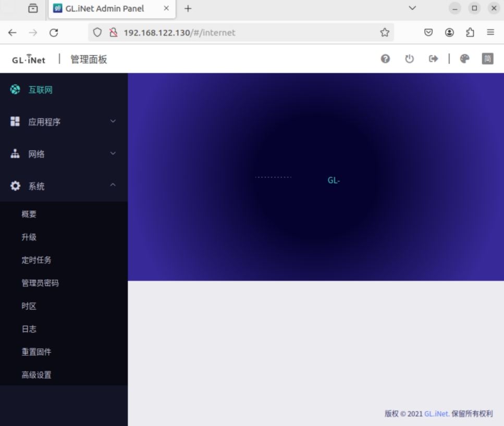Click the browser address bar URL
The image size is (504, 426).
pyautogui.click(x=179, y=32)
